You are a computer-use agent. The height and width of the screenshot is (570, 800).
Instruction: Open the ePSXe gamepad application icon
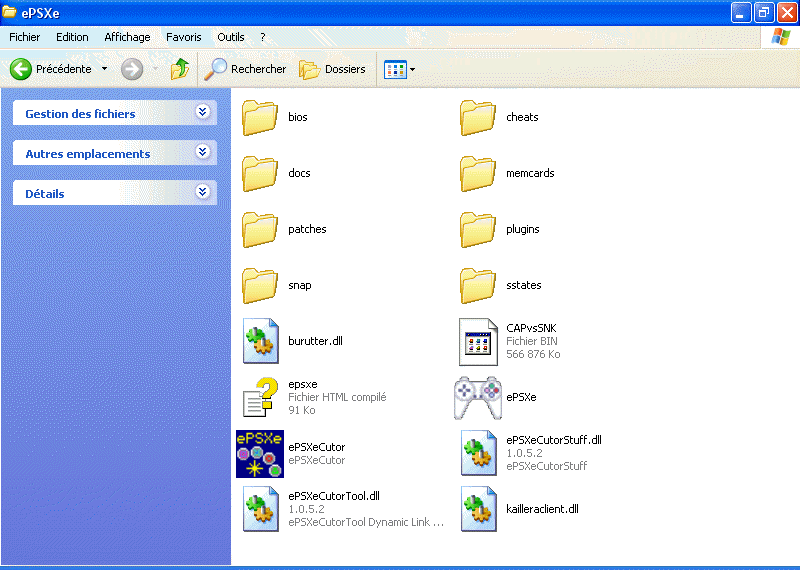[478, 397]
